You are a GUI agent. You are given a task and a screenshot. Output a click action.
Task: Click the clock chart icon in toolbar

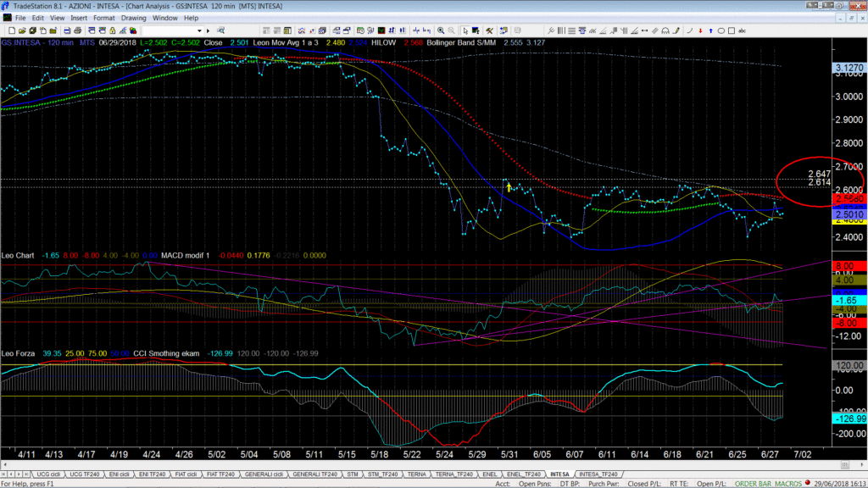click(360, 30)
